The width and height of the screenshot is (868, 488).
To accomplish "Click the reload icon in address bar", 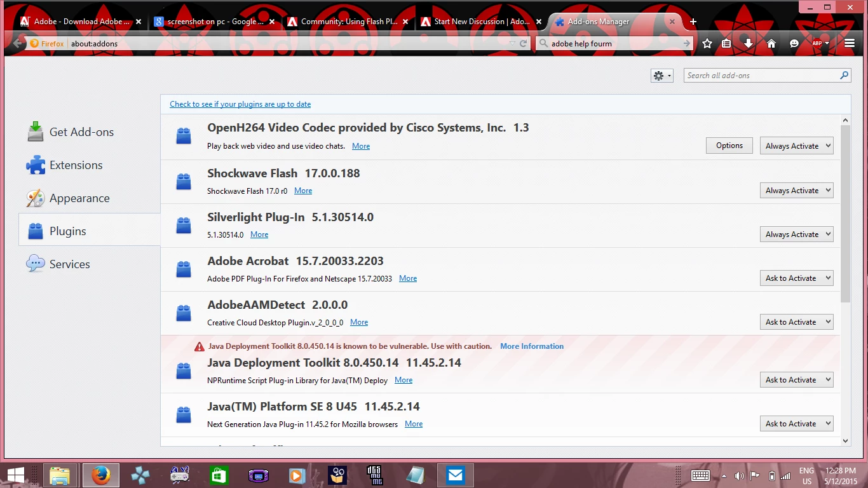I will pyautogui.click(x=524, y=44).
